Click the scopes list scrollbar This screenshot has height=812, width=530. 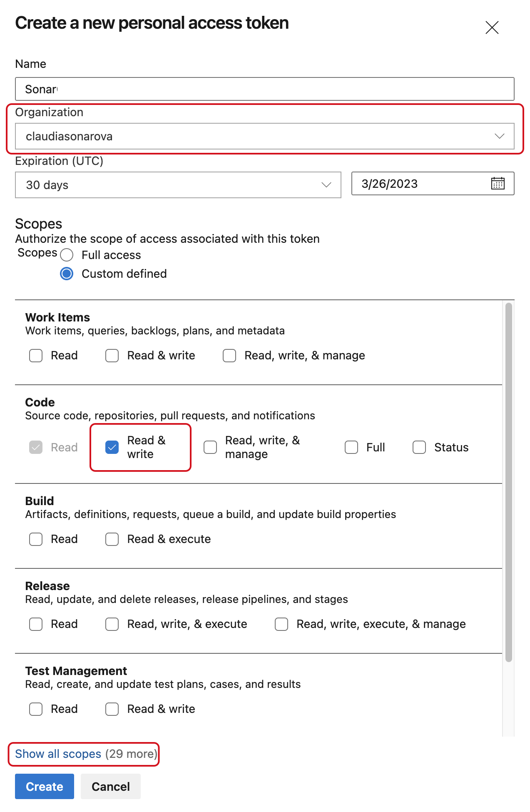(x=508, y=483)
